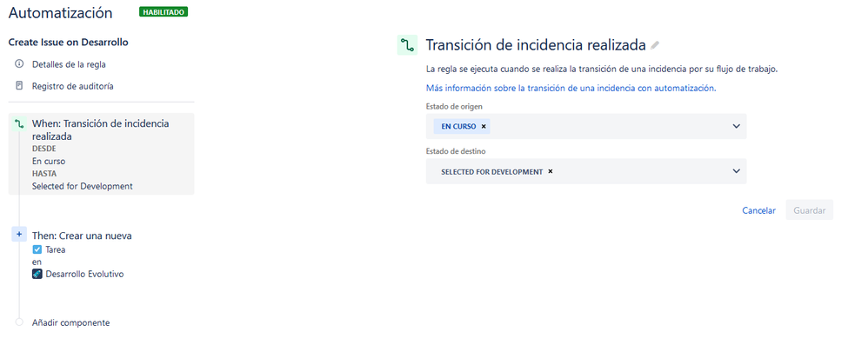Select the Then: Crear una nueva step
The height and width of the screenshot is (345, 868).
click(82, 236)
